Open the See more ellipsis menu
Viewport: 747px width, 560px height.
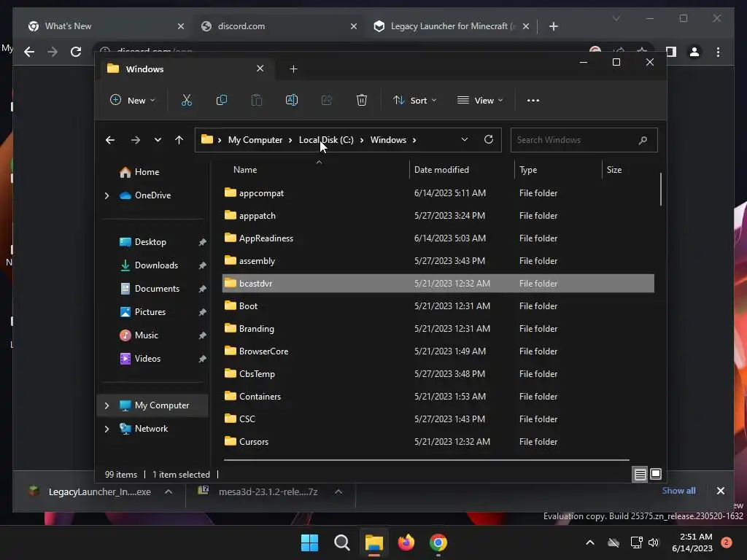[533, 101]
